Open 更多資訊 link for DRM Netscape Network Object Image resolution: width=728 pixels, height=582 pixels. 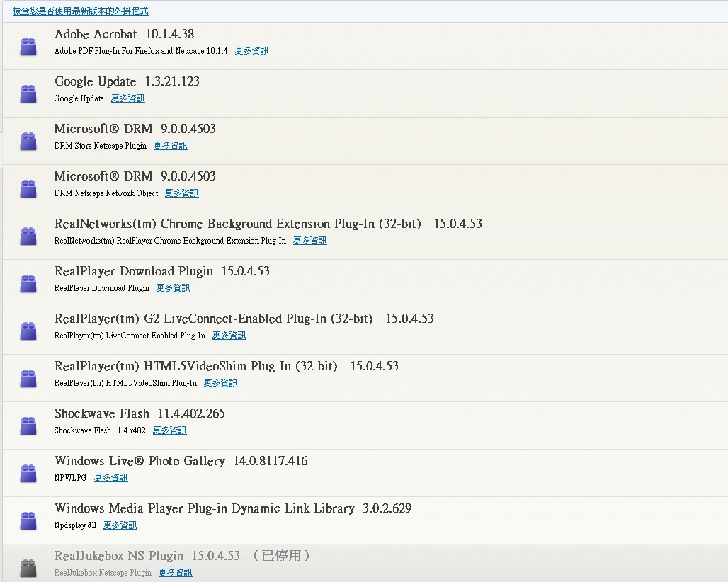[181, 193]
